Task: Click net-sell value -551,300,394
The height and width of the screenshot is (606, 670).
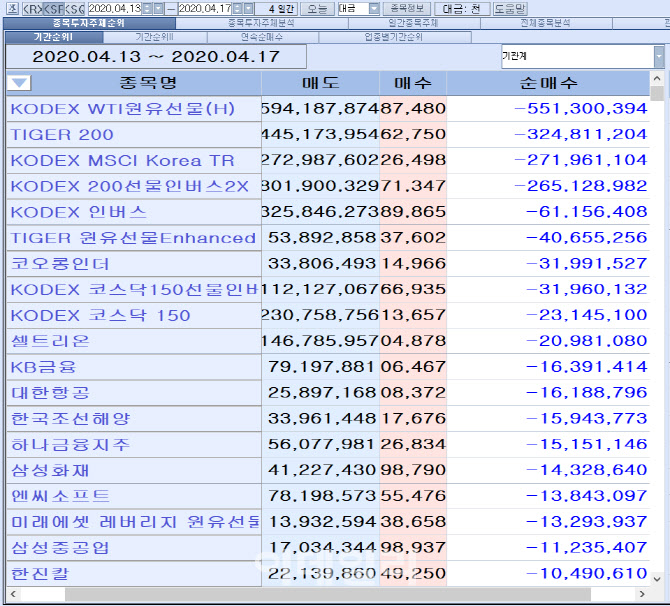Action: pos(581,109)
